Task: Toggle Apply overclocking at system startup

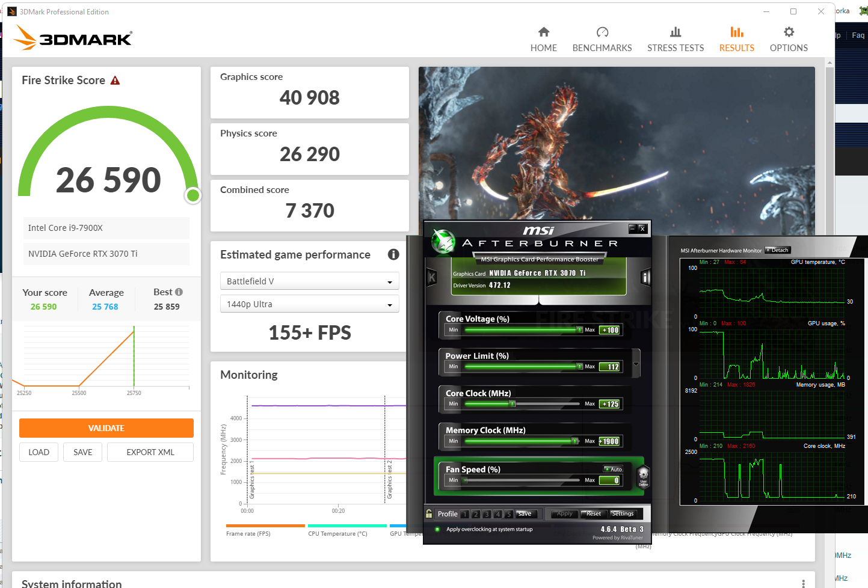Action: point(437,530)
